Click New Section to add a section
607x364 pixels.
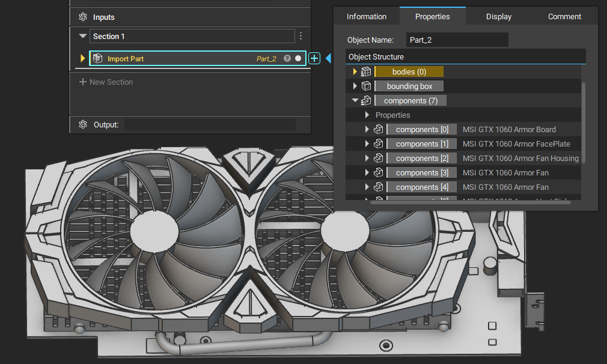click(106, 82)
